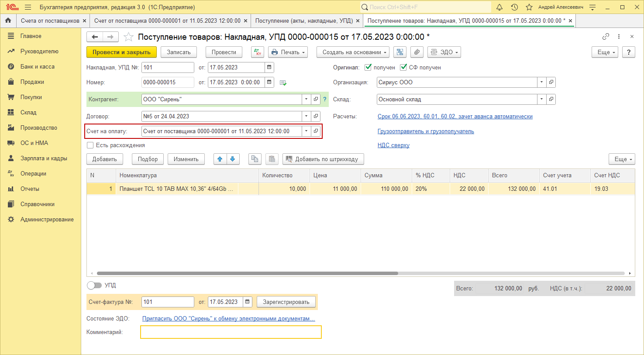Click into the Комментарий field
This screenshot has width=644, height=355.
tap(231, 332)
